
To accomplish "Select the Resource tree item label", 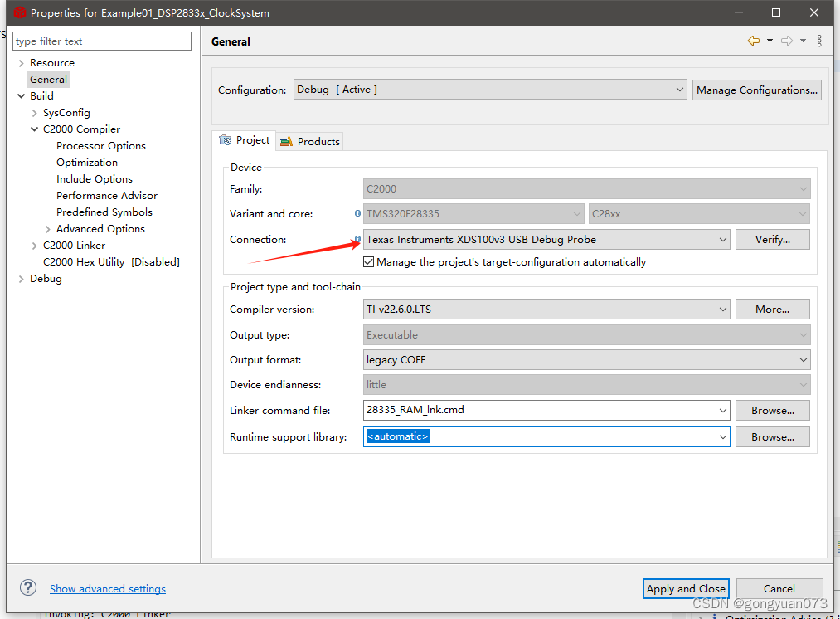I will tap(52, 63).
